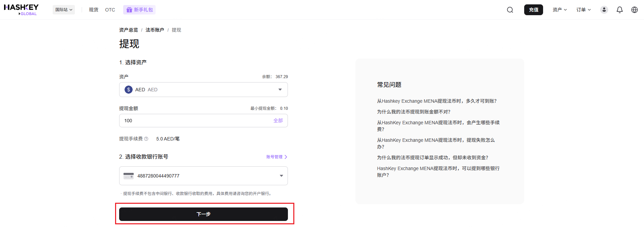
Task: Expand the 国际站 site dropdown
Action: 64,10
